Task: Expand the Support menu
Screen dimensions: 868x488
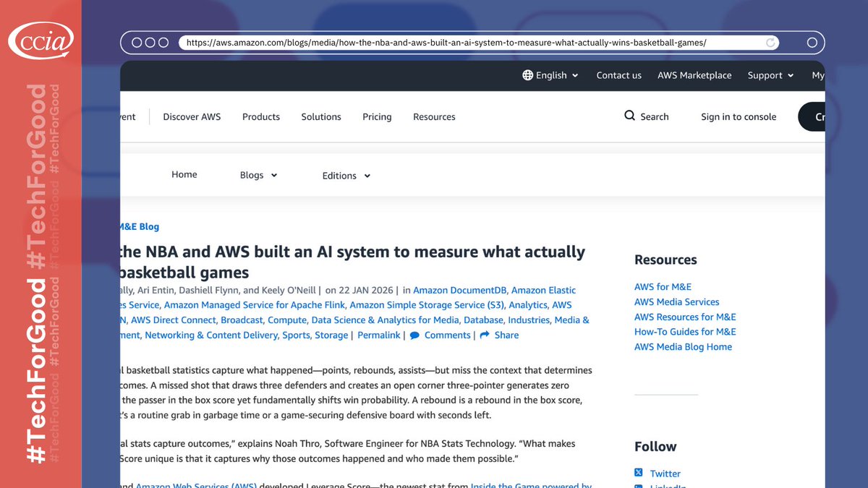Action: [x=770, y=75]
